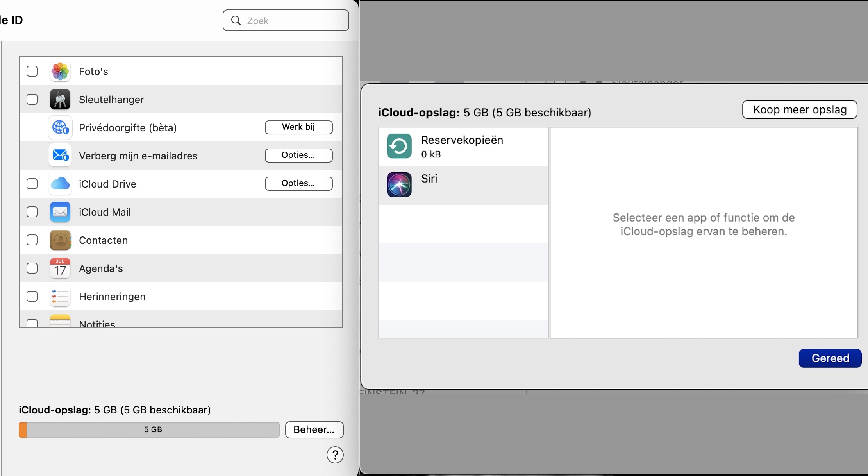The image size is (868, 476).
Task: Click the Contacten address book icon
Action: click(x=60, y=240)
